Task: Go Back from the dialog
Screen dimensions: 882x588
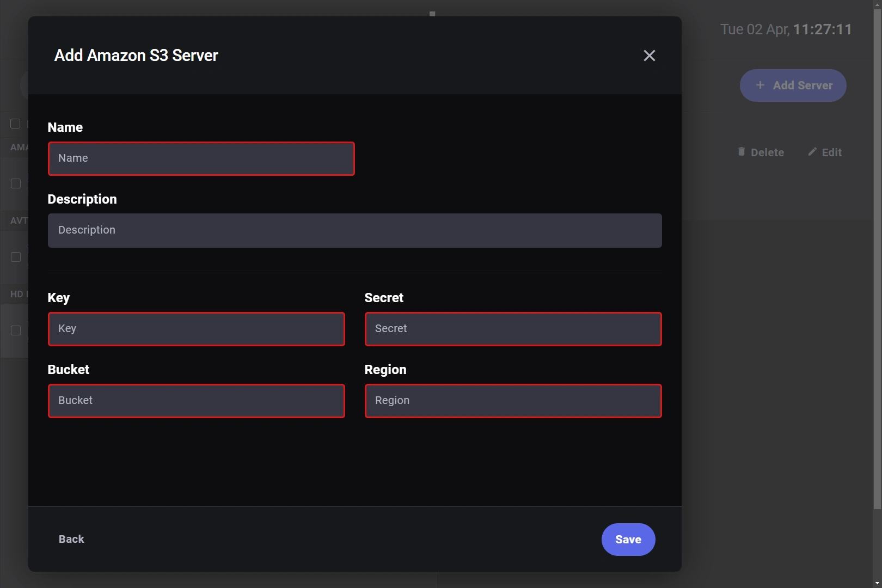Action: [71, 539]
